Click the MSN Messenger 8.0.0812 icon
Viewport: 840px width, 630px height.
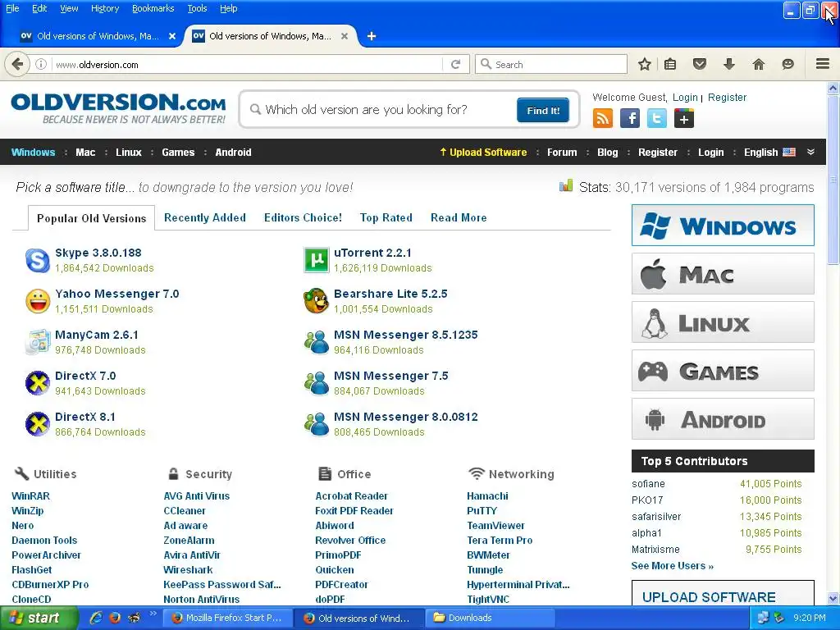(316, 424)
